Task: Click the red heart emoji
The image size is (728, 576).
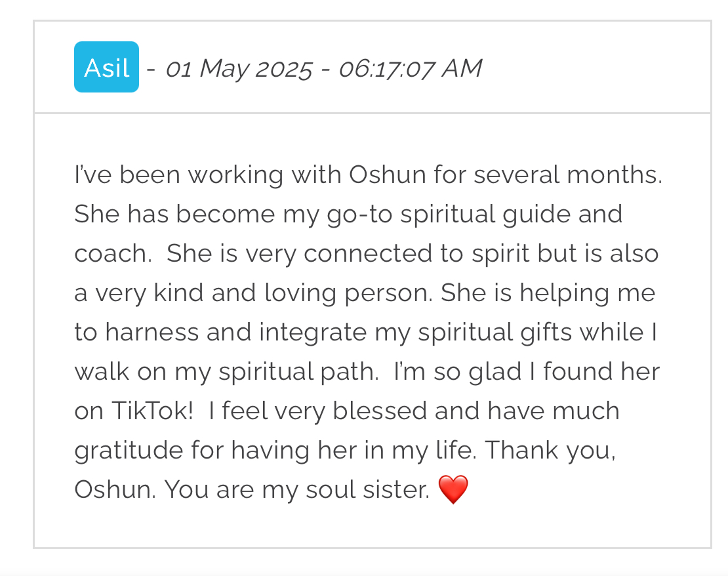Action: (x=453, y=490)
